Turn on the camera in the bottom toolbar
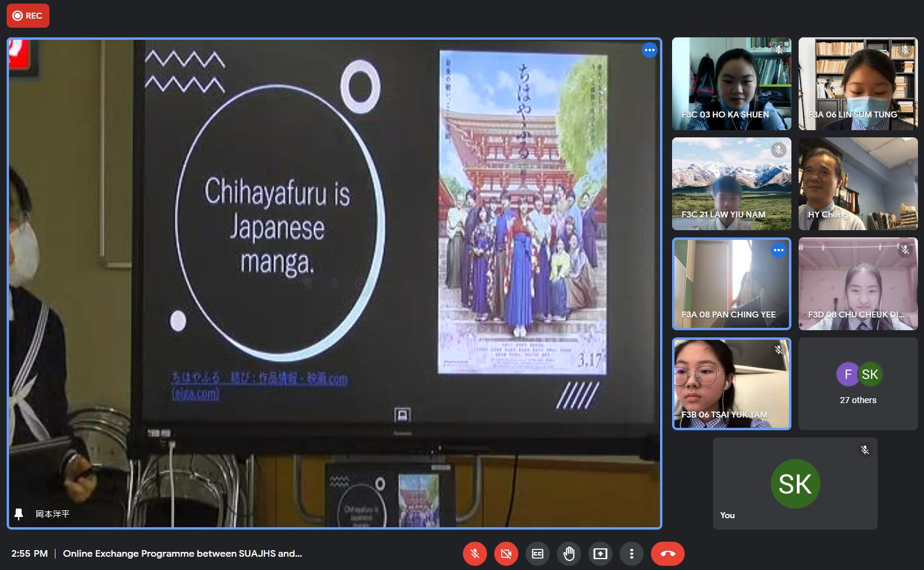 pos(506,554)
